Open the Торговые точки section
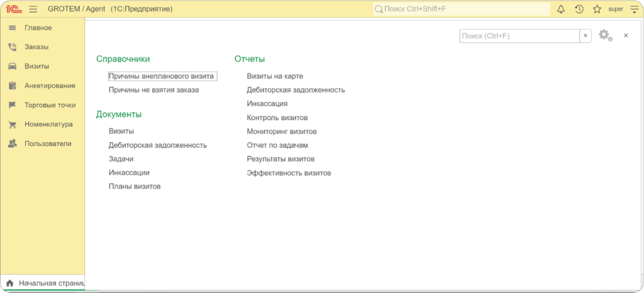 (x=50, y=104)
